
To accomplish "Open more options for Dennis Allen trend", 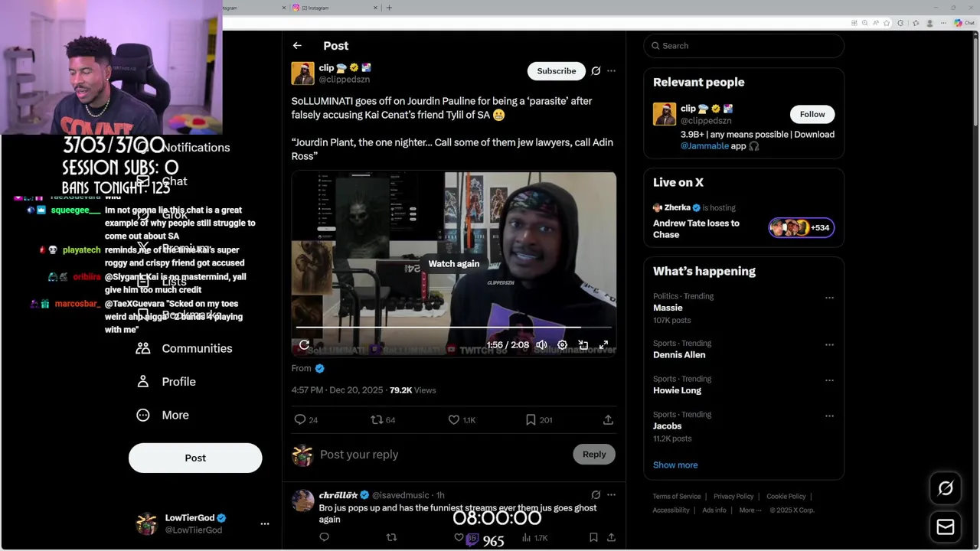I will pyautogui.click(x=829, y=345).
